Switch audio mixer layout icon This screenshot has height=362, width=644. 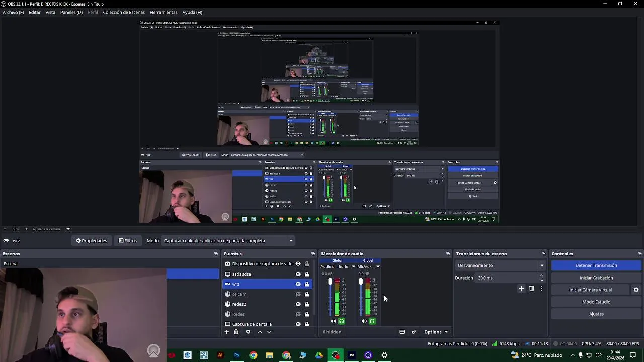(x=402, y=332)
